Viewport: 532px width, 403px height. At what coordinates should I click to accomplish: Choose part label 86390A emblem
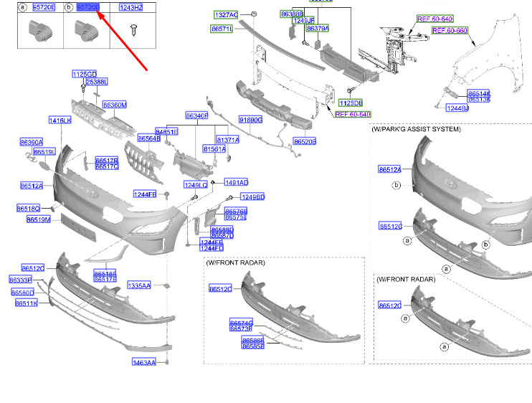pyautogui.click(x=32, y=142)
